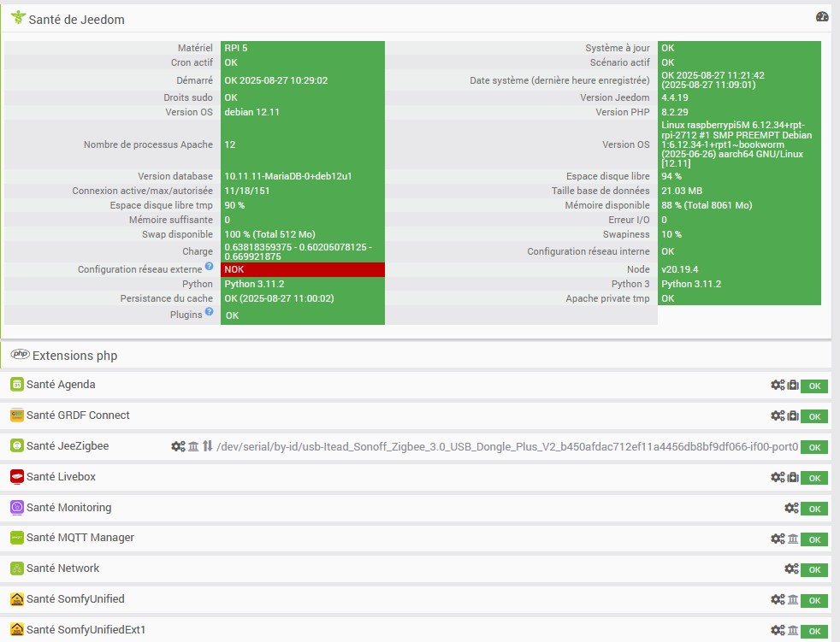Image resolution: width=840 pixels, height=642 pixels.
Task: Click building icon on Santé SomfyUnified row
Action: click(x=793, y=600)
